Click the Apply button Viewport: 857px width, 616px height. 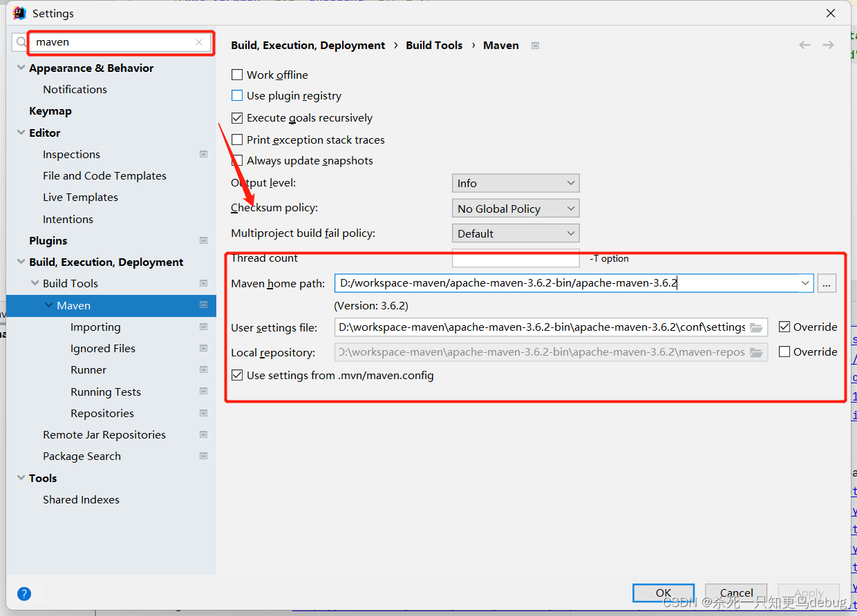tap(809, 593)
